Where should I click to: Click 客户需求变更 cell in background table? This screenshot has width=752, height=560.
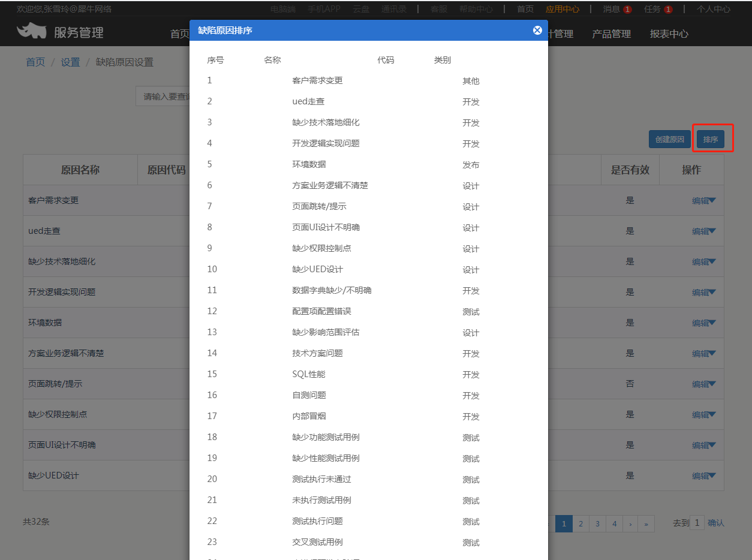coord(53,200)
